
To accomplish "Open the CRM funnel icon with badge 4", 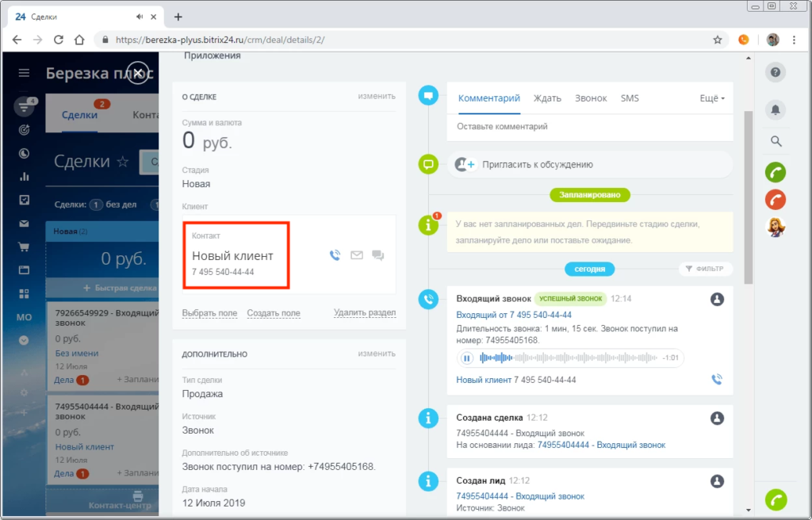I will click(x=25, y=106).
